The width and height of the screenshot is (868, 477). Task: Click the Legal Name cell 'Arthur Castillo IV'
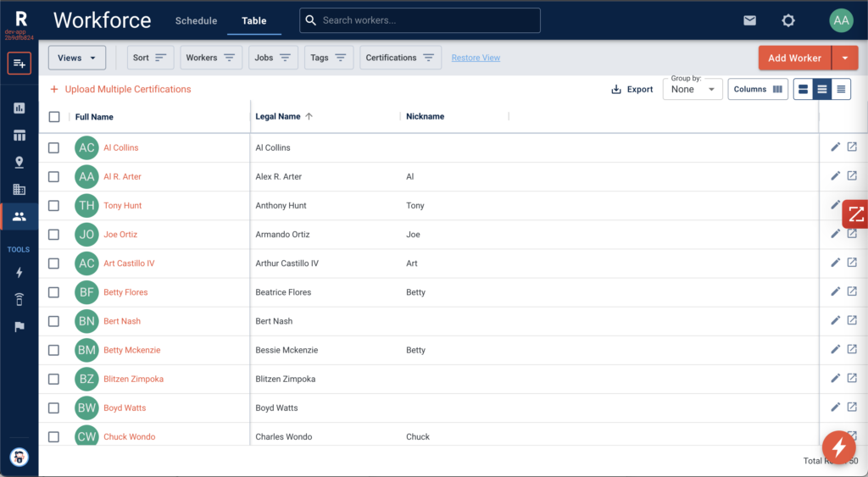point(287,263)
